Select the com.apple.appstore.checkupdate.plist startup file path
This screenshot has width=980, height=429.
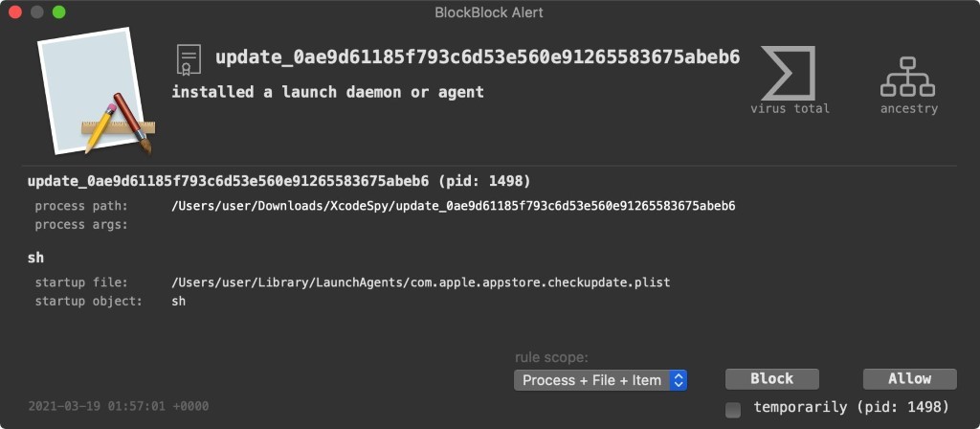[x=421, y=282]
